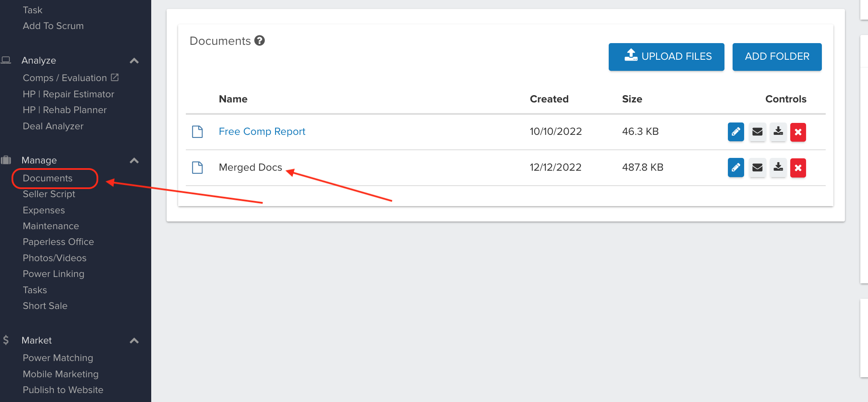Delete the Free Comp Report document
The height and width of the screenshot is (402, 868).
click(x=798, y=132)
